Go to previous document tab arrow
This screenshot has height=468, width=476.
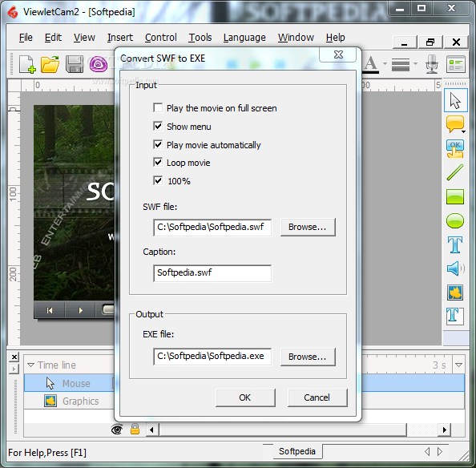coord(427,451)
